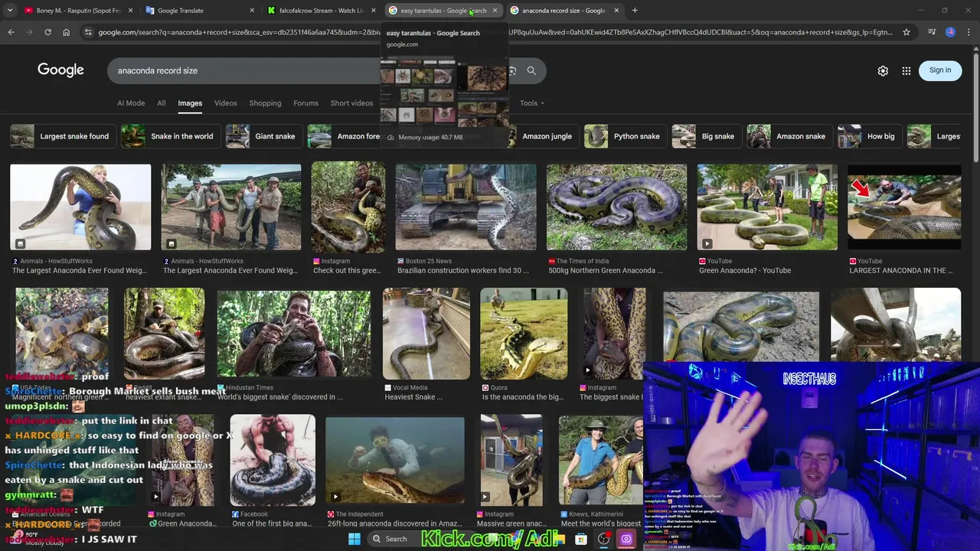
Task: Open the browser three-dot menu
Action: [x=969, y=32]
